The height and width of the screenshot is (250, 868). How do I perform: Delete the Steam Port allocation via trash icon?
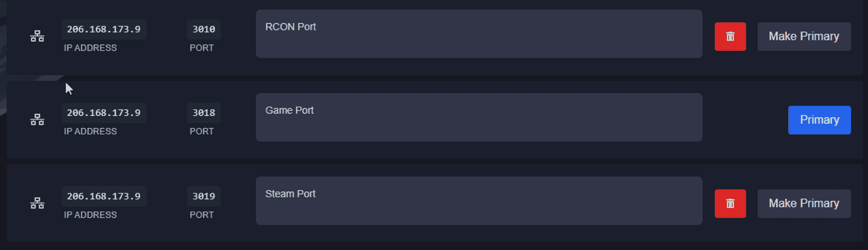click(730, 204)
